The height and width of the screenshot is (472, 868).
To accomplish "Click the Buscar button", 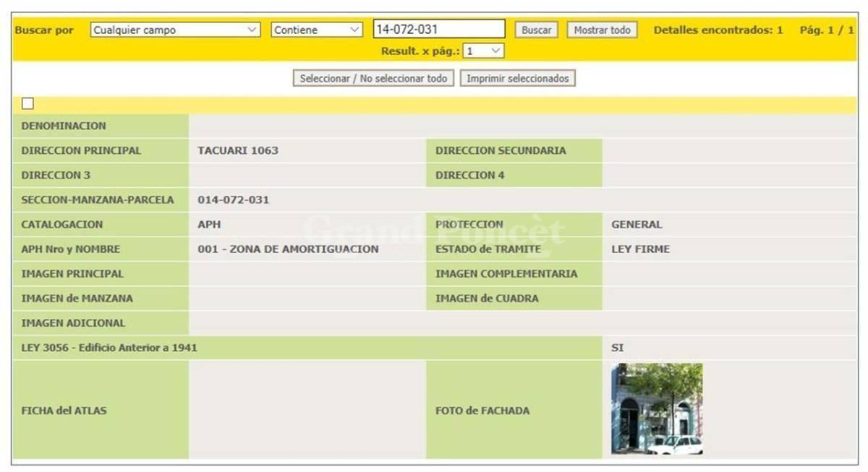I will click(x=537, y=30).
